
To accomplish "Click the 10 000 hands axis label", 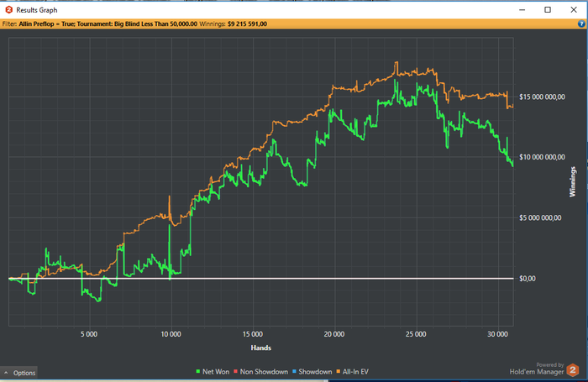I will pos(171,334).
